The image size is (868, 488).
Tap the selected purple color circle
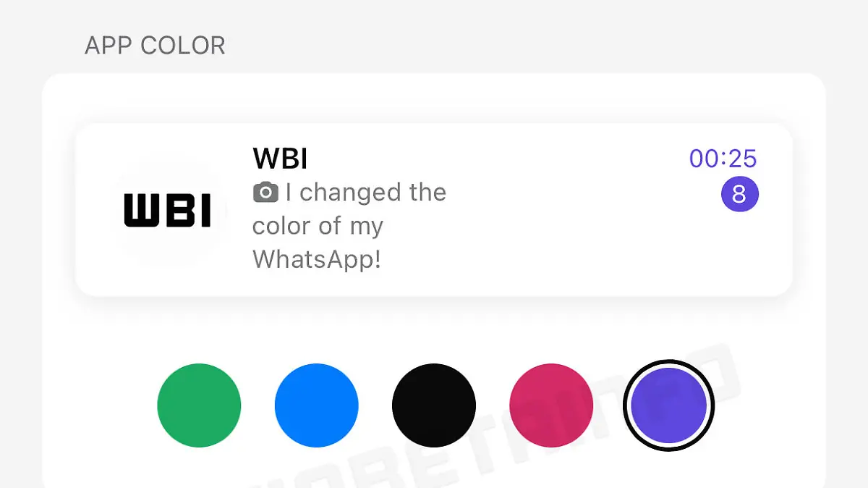[x=668, y=405]
